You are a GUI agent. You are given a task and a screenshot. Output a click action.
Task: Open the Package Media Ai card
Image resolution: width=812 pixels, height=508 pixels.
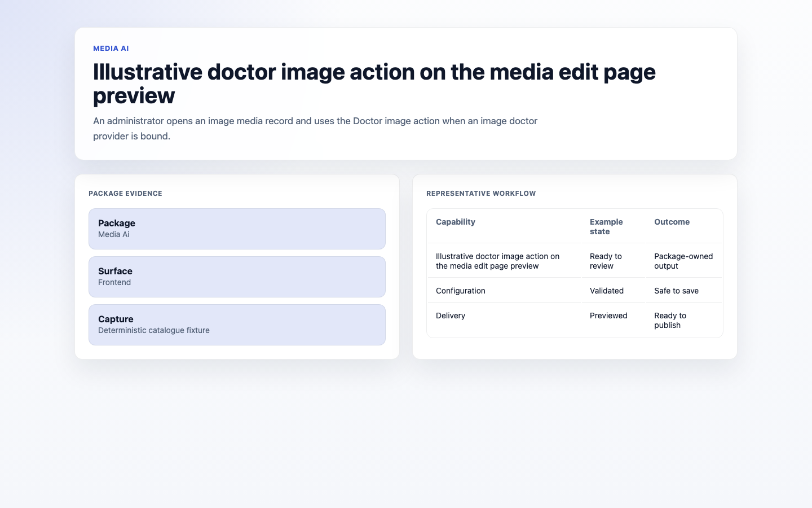[x=237, y=229]
